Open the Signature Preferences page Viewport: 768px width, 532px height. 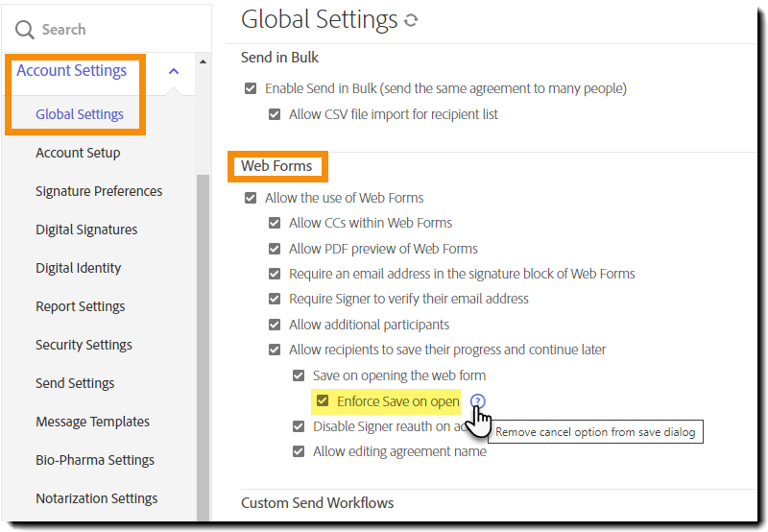pos(99,191)
